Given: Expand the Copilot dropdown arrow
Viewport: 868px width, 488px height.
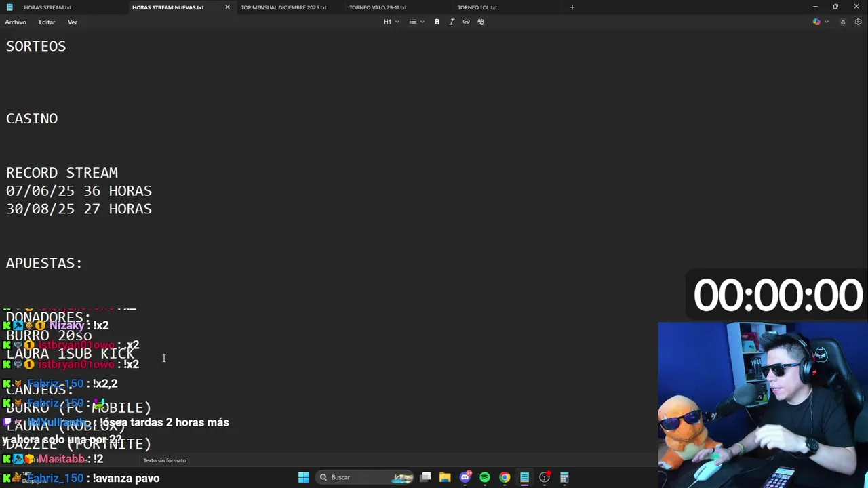Looking at the screenshot, I should (826, 22).
